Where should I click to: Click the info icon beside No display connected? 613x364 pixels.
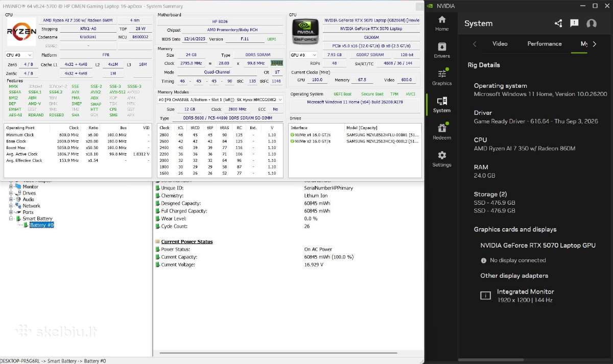(484, 260)
